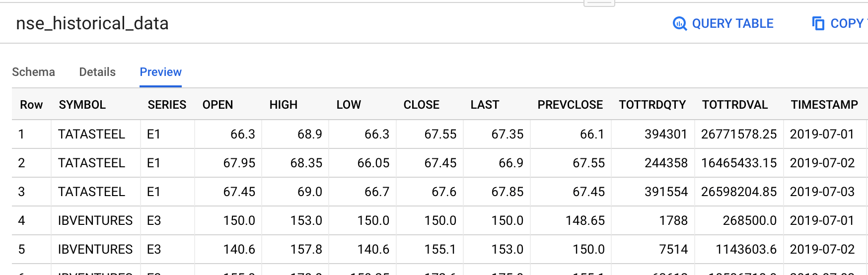
Task: Click the Copy table icon
Action: coord(818,23)
